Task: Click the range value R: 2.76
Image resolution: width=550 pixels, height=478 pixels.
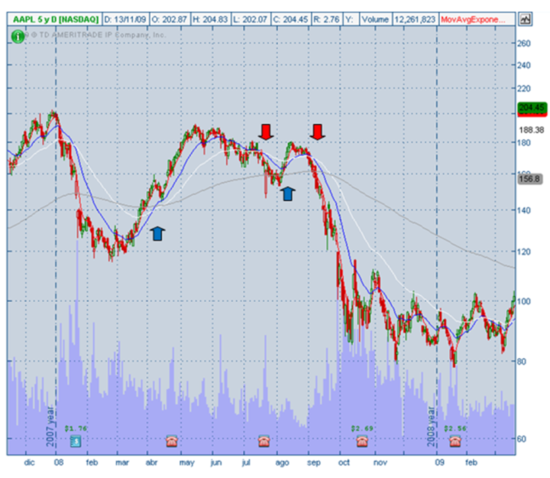Action: pyautogui.click(x=327, y=19)
